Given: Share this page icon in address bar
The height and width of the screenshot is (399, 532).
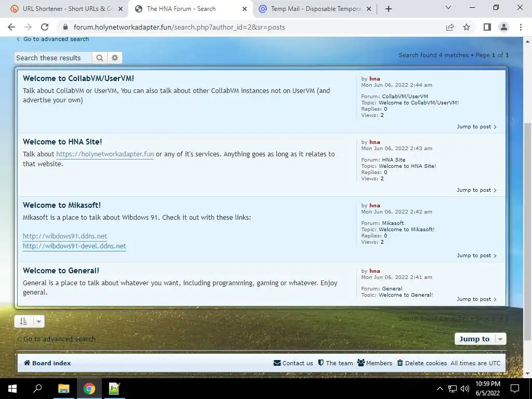Looking at the screenshot, I should [450, 27].
